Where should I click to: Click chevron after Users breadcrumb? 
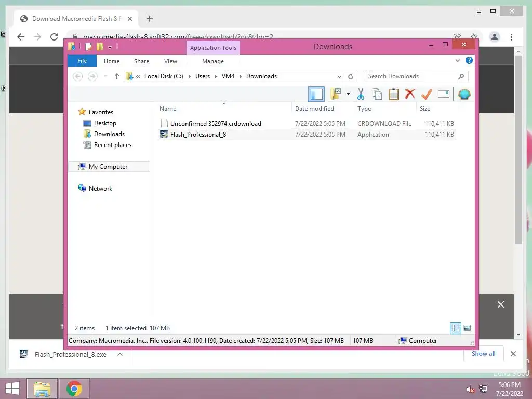point(216,77)
